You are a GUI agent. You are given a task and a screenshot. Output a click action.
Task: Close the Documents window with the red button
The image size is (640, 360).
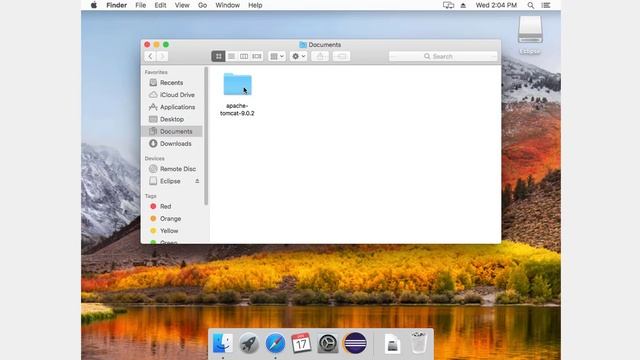pos(147,44)
